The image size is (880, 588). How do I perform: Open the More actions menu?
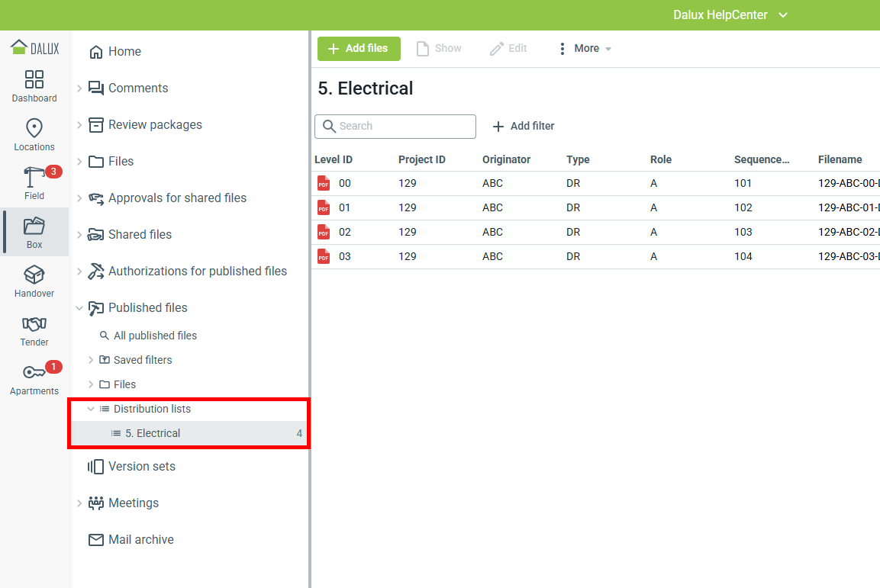tap(585, 49)
